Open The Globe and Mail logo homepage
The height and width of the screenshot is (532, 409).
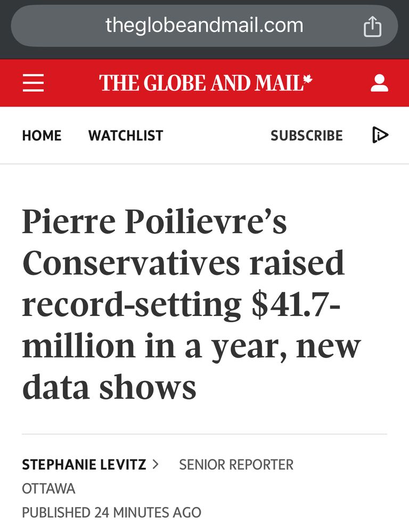click(x=206, y=83)
